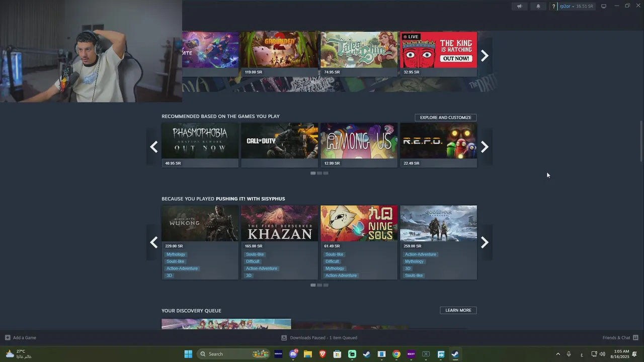Open the weather widget showing 27°C
Viewport: 644px width, 362px height.
click(19, 354)
